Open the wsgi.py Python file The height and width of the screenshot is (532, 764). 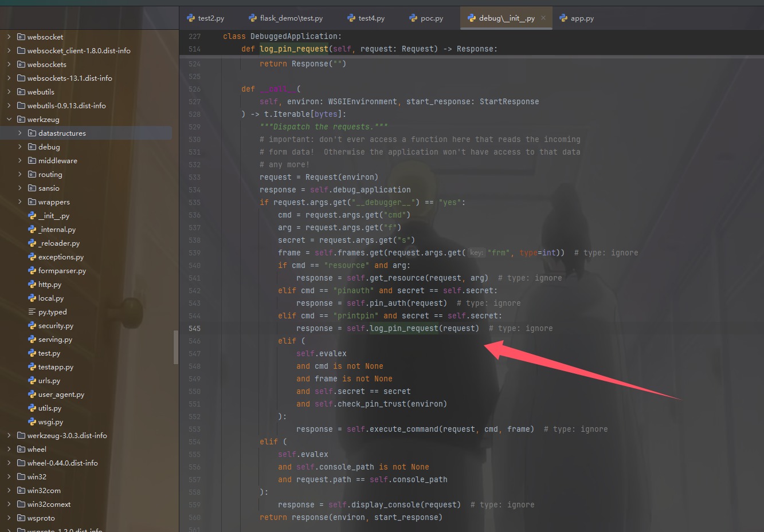(50, 422)
